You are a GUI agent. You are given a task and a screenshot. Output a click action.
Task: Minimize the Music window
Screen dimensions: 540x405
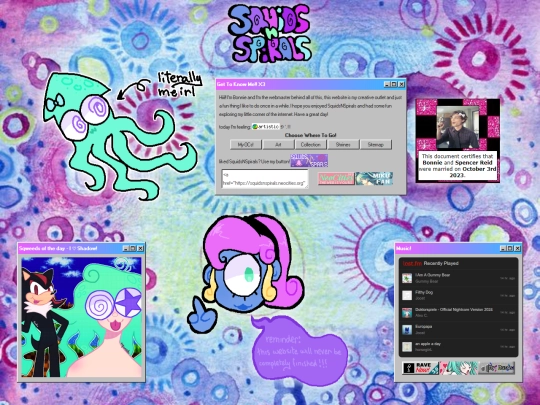[x=503, y=248]
